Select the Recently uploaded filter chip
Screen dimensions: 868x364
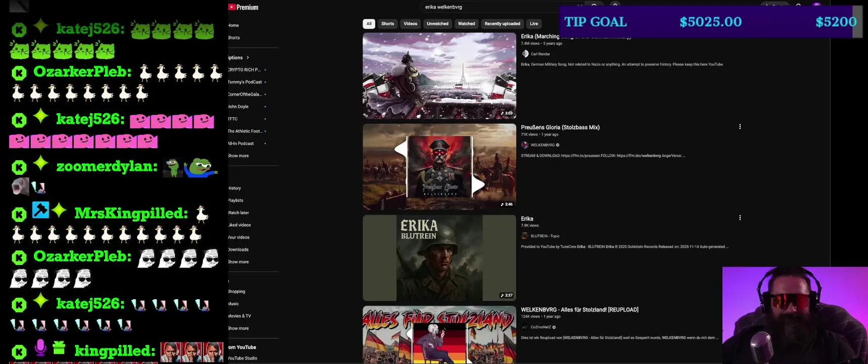[x=502, y=24]
